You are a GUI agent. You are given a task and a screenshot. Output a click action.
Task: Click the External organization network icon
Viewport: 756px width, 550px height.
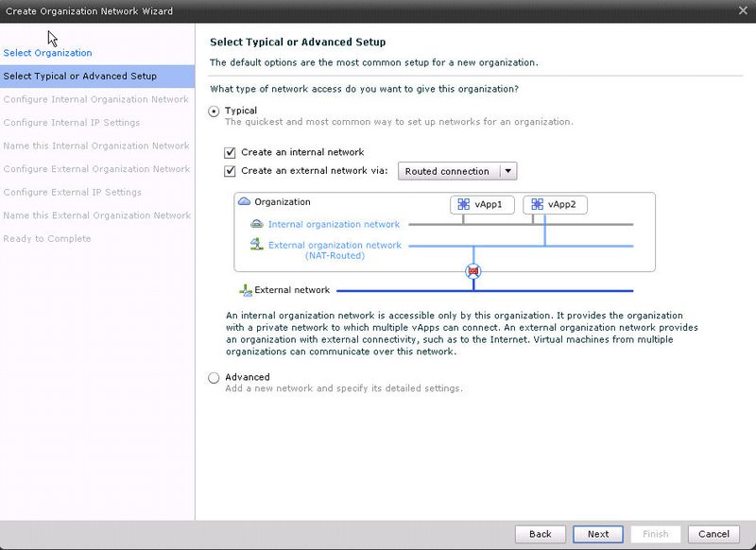pos(256,245)
